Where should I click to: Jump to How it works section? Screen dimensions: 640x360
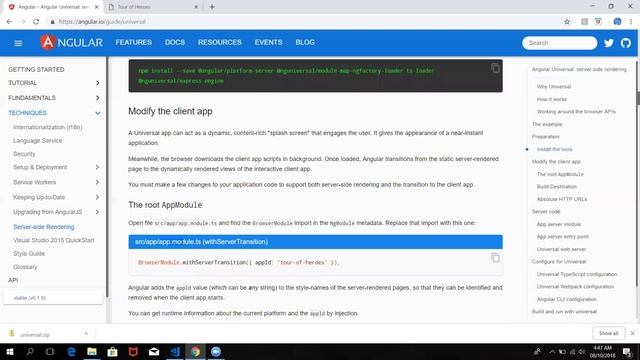point(551,99)
